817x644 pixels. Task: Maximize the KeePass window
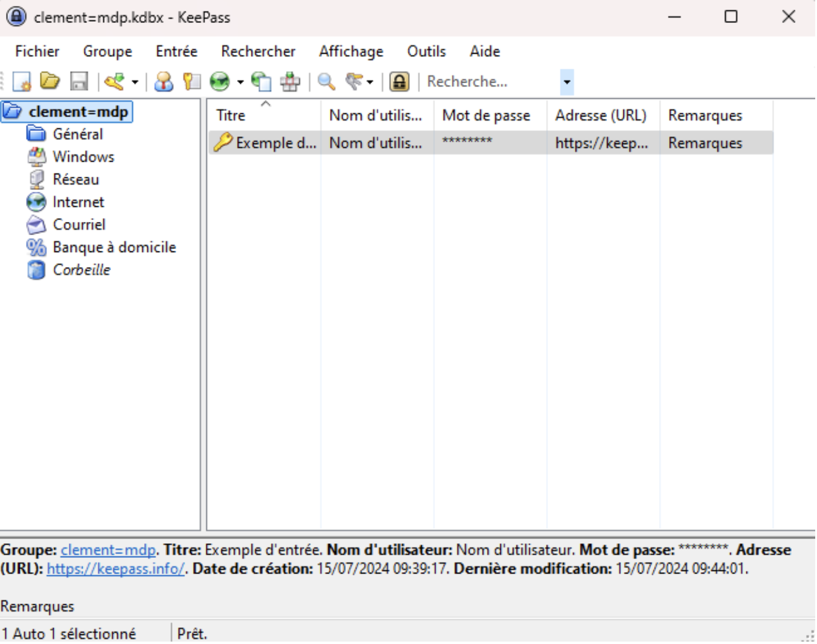(731, 16)
